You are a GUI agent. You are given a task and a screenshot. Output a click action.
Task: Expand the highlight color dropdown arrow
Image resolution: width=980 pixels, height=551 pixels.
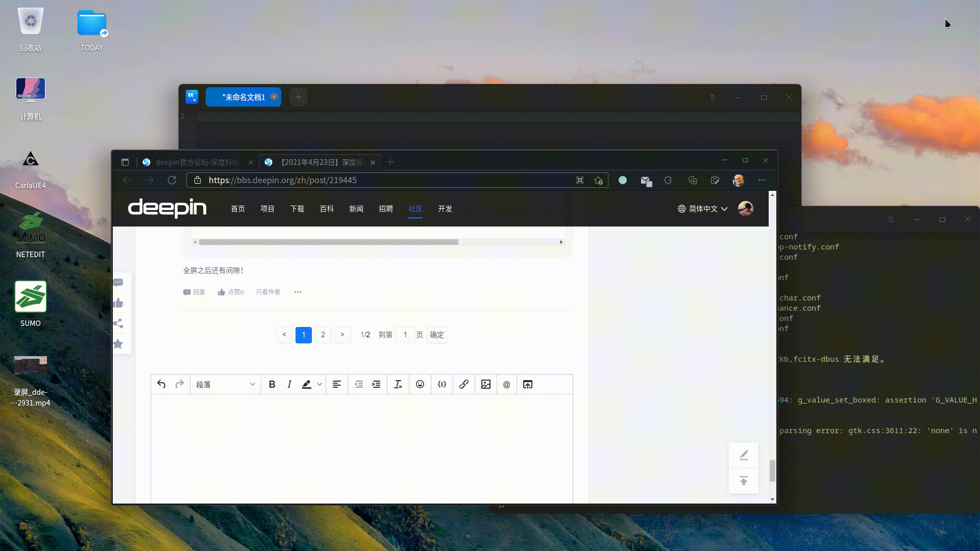pos(320,384)
